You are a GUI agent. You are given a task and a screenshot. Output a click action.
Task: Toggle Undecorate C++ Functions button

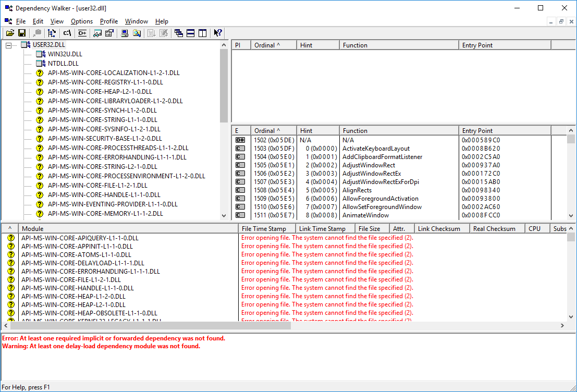[82, 33]
